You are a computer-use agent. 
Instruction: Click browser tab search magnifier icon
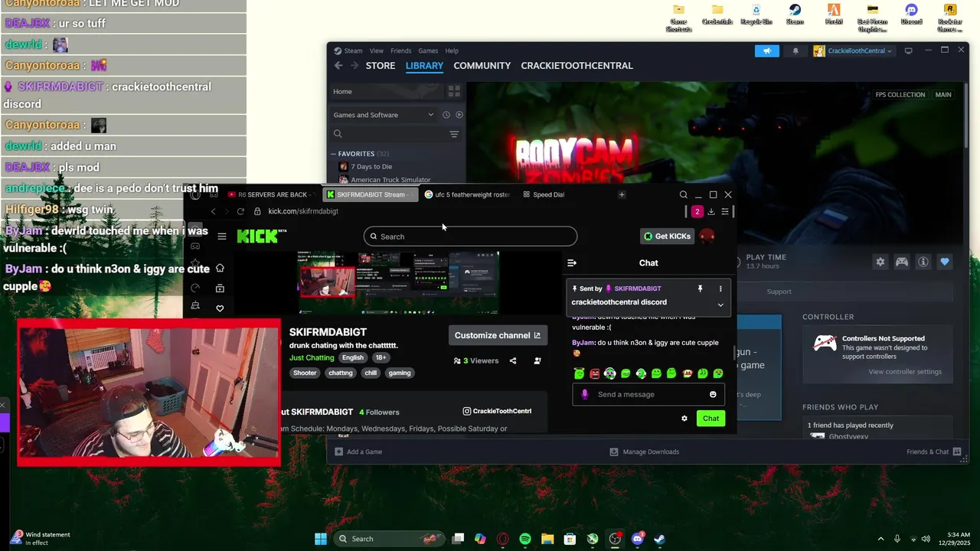[x=684, y=195]
